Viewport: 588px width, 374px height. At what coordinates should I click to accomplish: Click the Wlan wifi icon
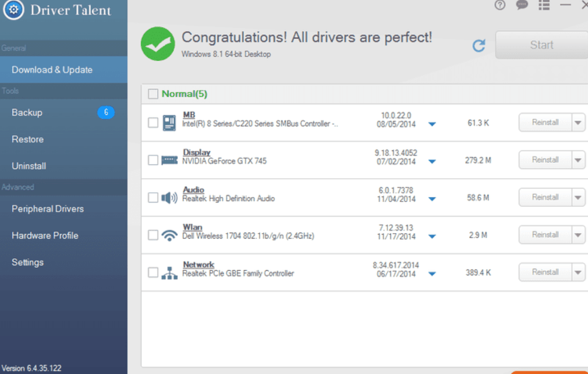tap(170, 235)
